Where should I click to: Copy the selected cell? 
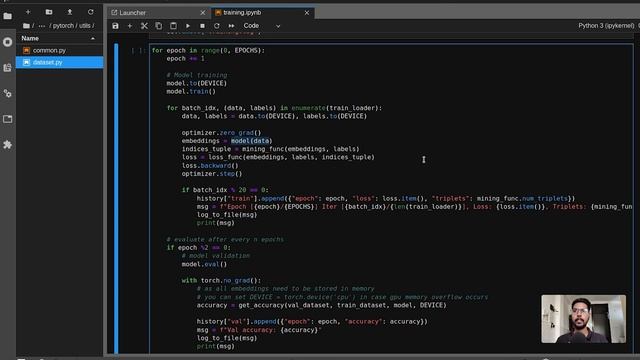tap(159, 26)
